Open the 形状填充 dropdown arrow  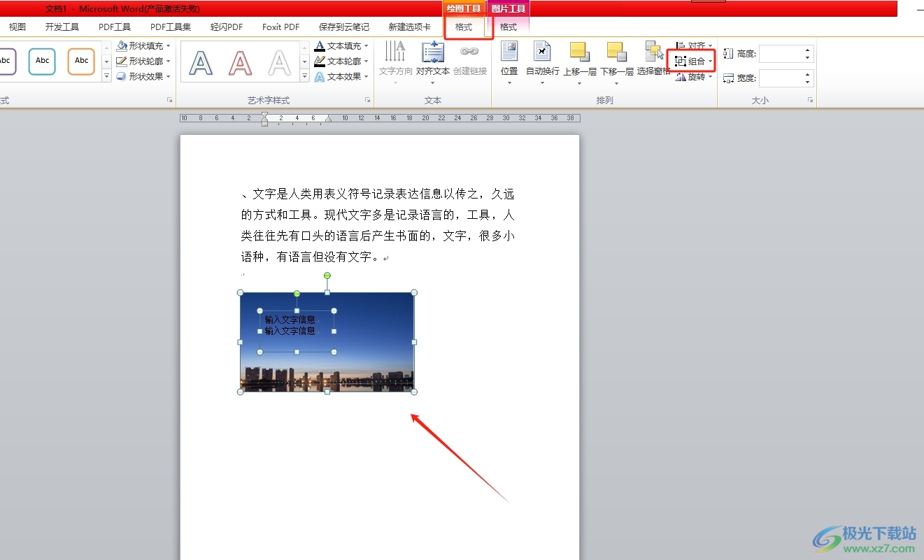[x=169, y=46]
